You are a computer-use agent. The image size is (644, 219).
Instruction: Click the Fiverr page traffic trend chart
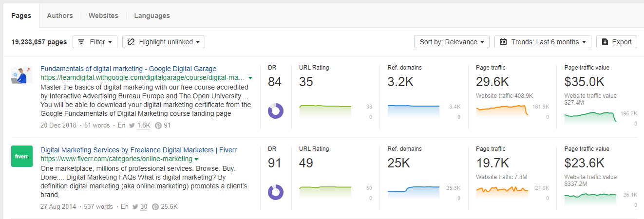pos(502,190)
